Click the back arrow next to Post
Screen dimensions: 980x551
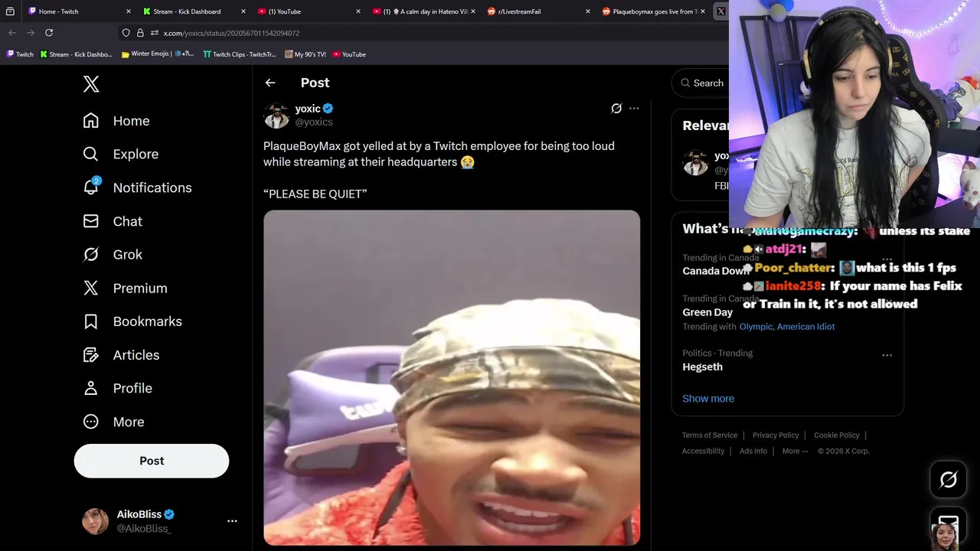pos(270,83)
